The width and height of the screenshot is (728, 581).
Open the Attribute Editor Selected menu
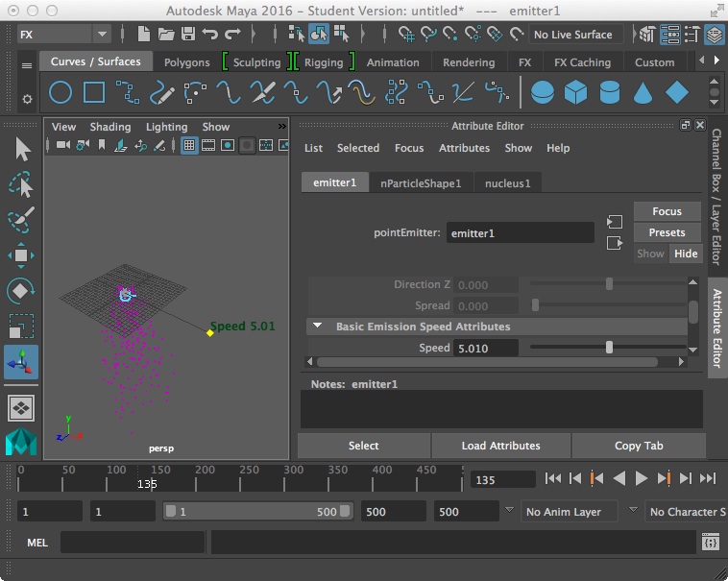[x=358, y=148]
